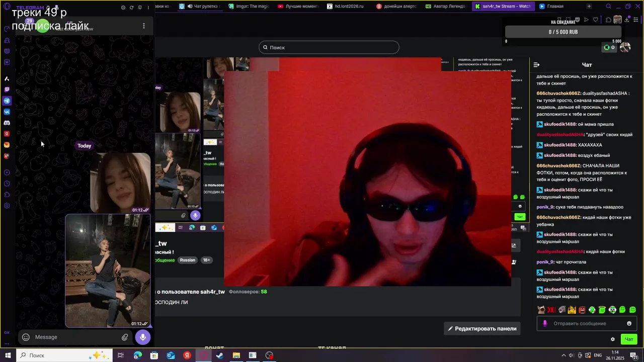Open the girl's selfie photo in Telegram
This screenshot has height=362, width=644.
pos(120,183)
